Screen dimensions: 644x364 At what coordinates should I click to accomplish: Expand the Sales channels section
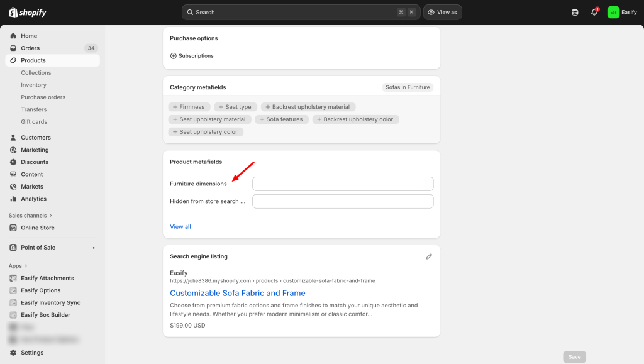30,216
